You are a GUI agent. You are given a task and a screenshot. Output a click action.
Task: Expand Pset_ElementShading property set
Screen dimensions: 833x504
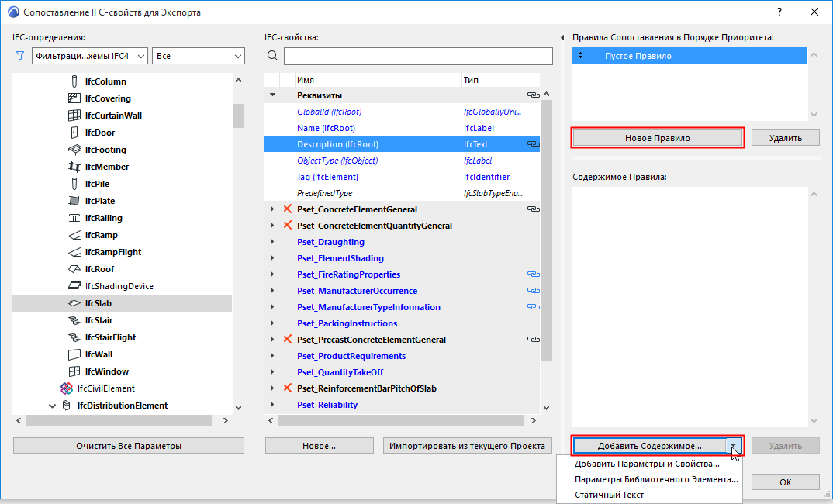[x=272, y=258]
